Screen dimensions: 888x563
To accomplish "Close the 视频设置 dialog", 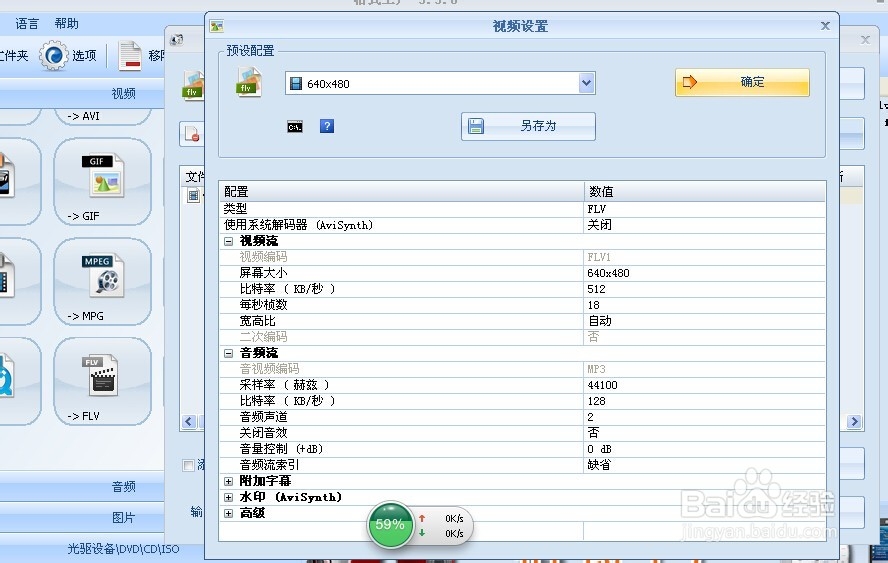I will coord(825,26).
